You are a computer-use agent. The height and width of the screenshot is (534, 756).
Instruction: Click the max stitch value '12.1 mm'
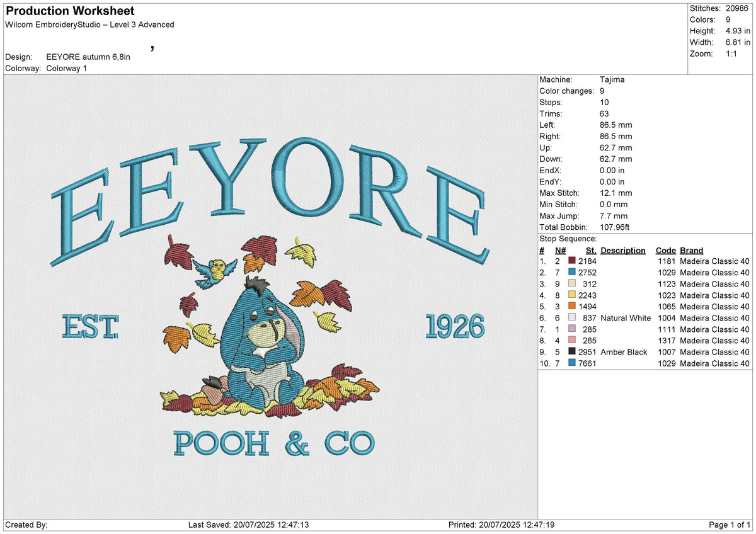pos(616,193)
